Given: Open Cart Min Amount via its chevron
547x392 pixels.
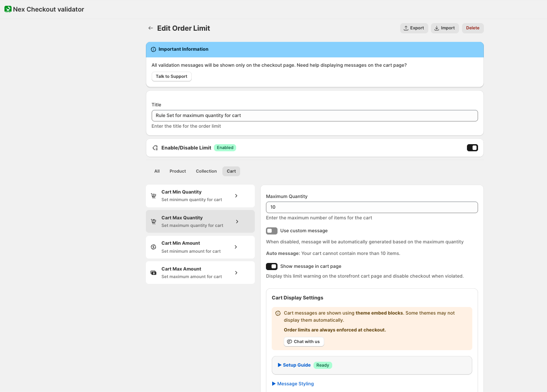Looking at the screenshot, I should [x=236, y=247].
